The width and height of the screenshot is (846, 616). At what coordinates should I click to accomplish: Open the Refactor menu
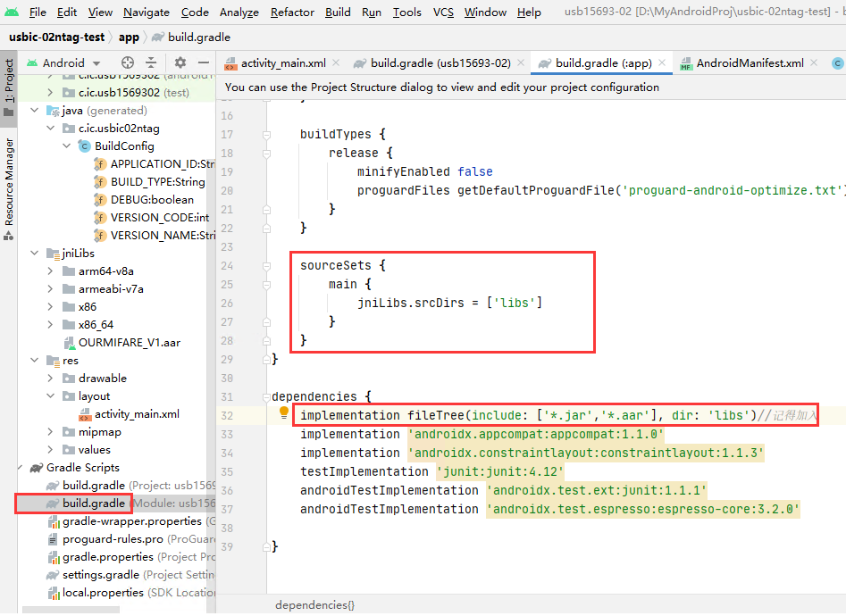tap(292, 12)
